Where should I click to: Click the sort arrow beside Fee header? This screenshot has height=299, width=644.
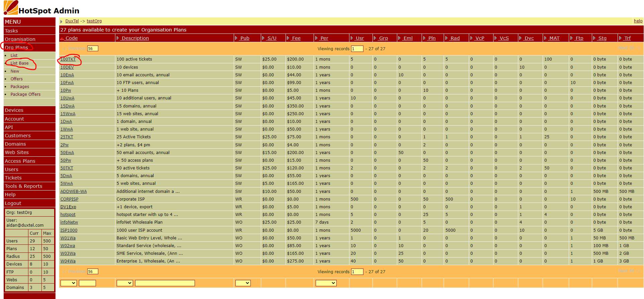[x=288, y=38]
